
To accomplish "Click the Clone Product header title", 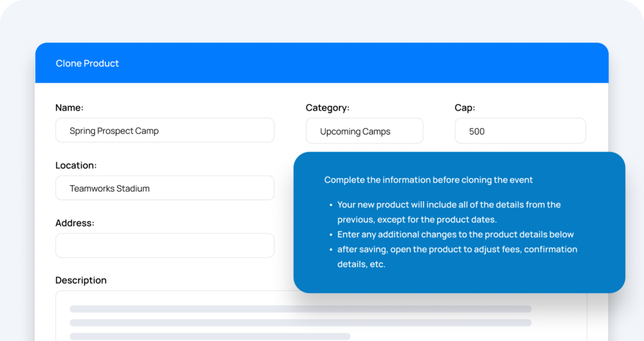I will click(87, 64).
